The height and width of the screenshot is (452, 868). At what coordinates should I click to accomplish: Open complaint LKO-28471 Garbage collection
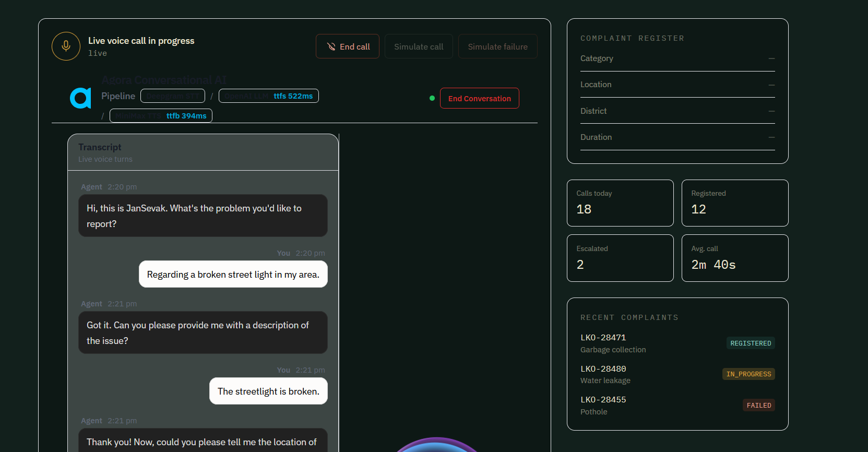pyautogui.click(x=677, y=343)
